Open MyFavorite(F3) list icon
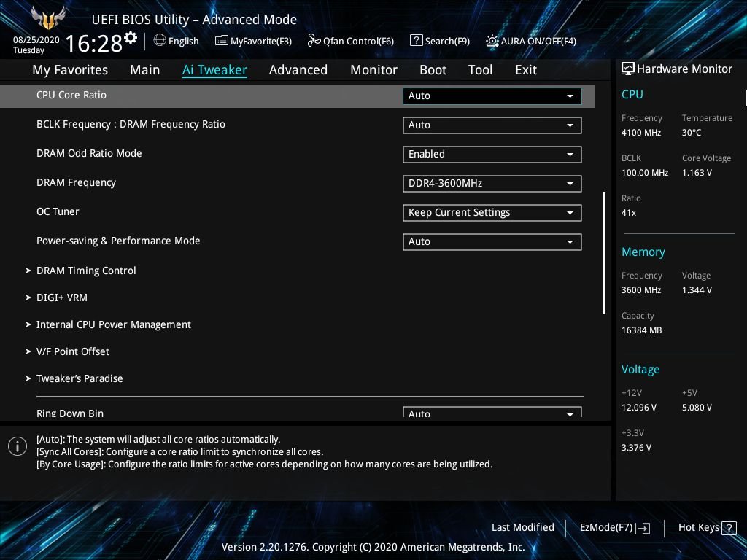Screen dimensions: 747x560 (222, 41)
